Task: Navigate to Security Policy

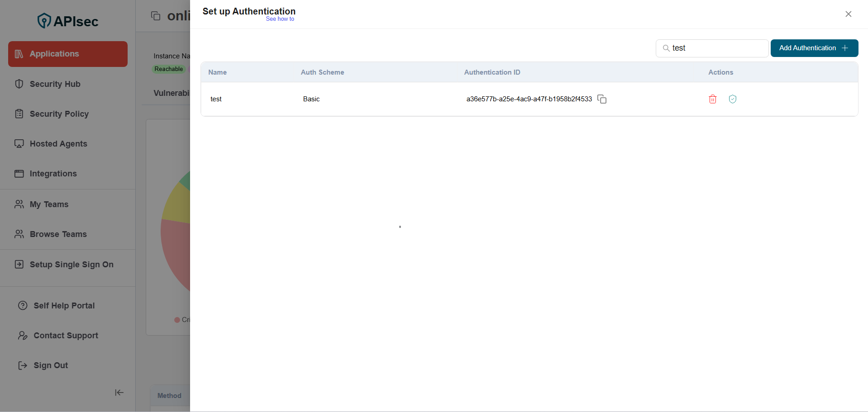Action: (x=59, y=114)
